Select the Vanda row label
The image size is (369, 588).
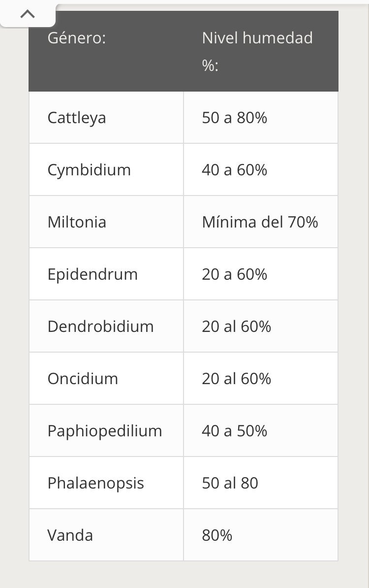click(x=70, y=535)
